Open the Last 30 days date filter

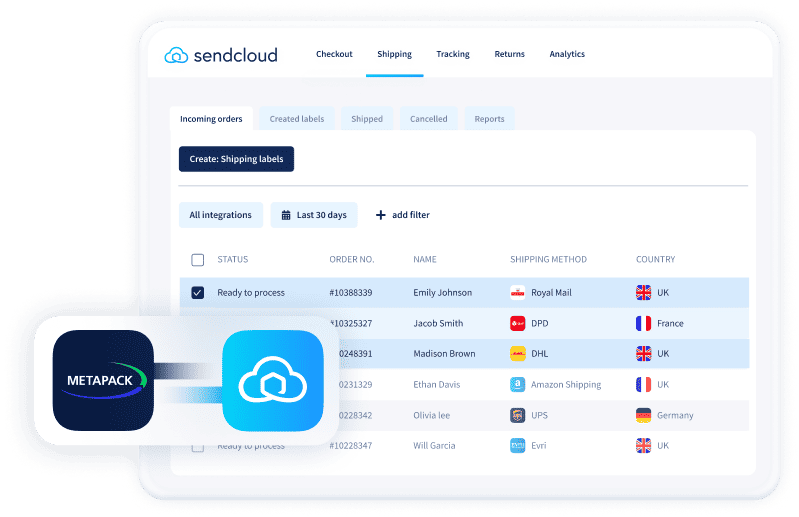[x=314, y=215]
